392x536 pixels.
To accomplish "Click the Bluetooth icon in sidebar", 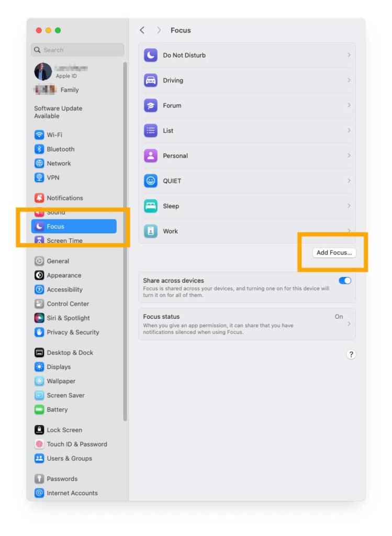I will 39,149.
